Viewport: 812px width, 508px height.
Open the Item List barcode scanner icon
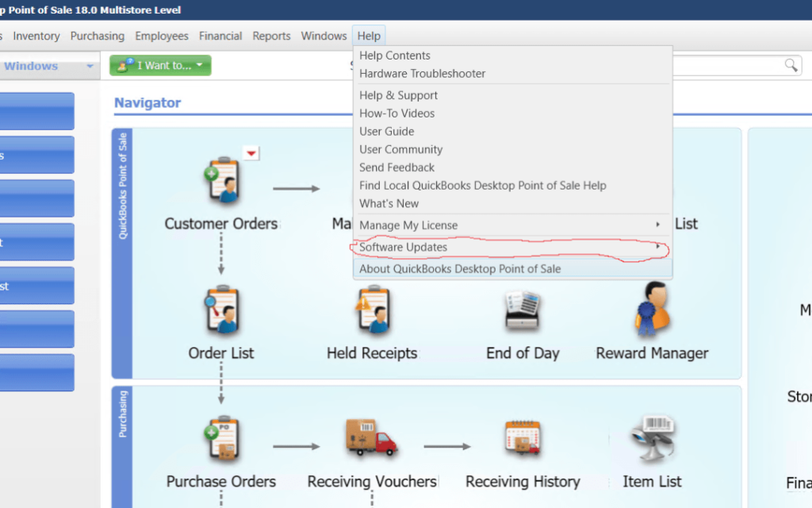(x=652, y=437)
